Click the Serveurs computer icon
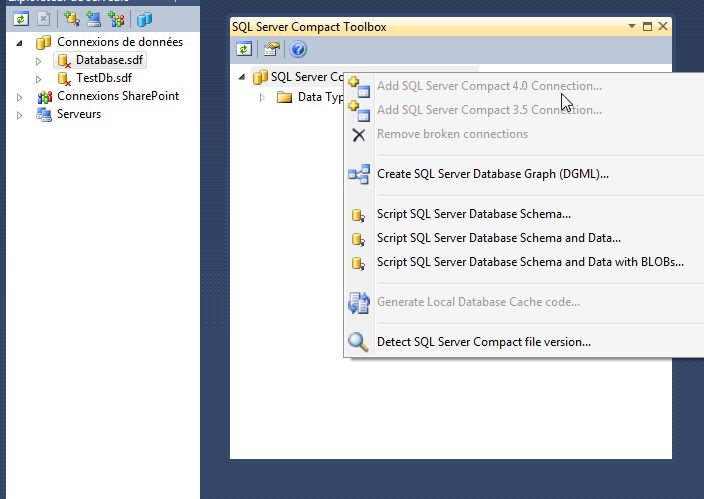This screenshot has width=704, height=499. [44, 115]
